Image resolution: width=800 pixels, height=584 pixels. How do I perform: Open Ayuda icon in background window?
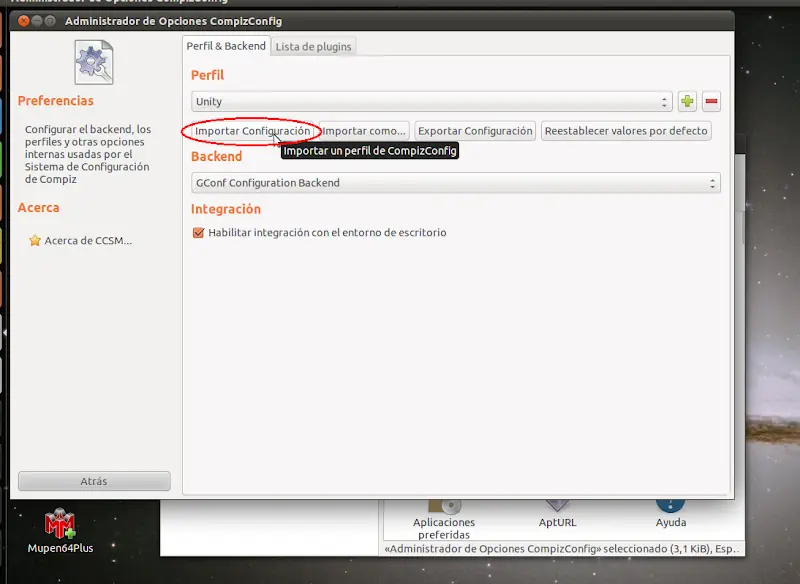pos(670,514)
